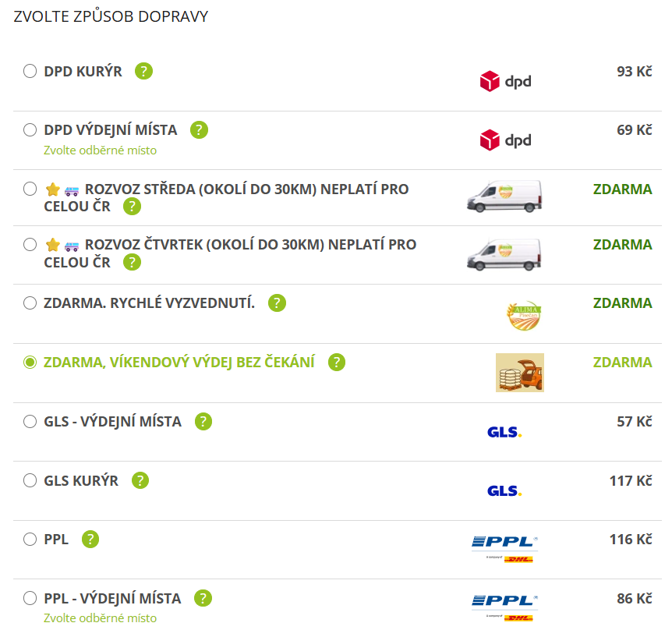Select Zdarma. Rychlé vyzvednutí radio option
This screenshot has height=630, width=672.
tap(30, 303)
